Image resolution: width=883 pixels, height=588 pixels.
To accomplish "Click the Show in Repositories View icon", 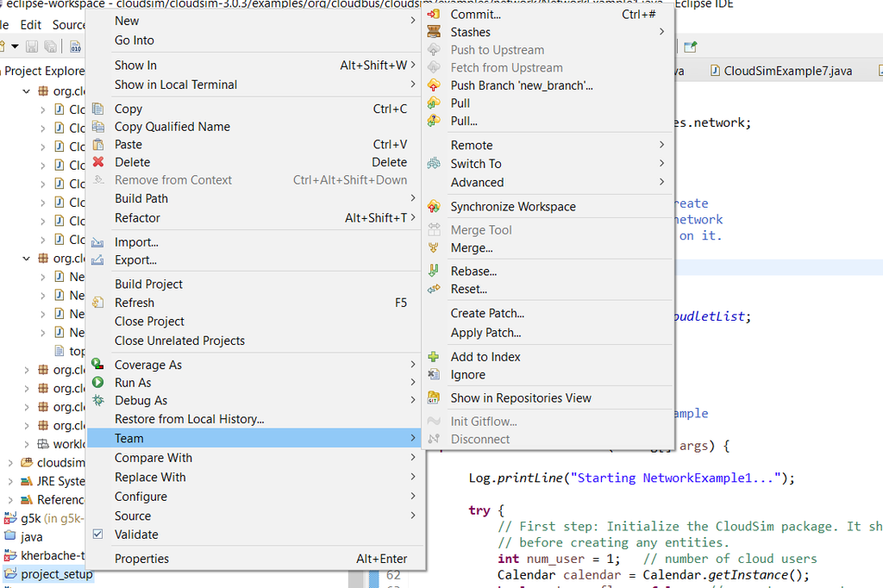I will [434, 397].
